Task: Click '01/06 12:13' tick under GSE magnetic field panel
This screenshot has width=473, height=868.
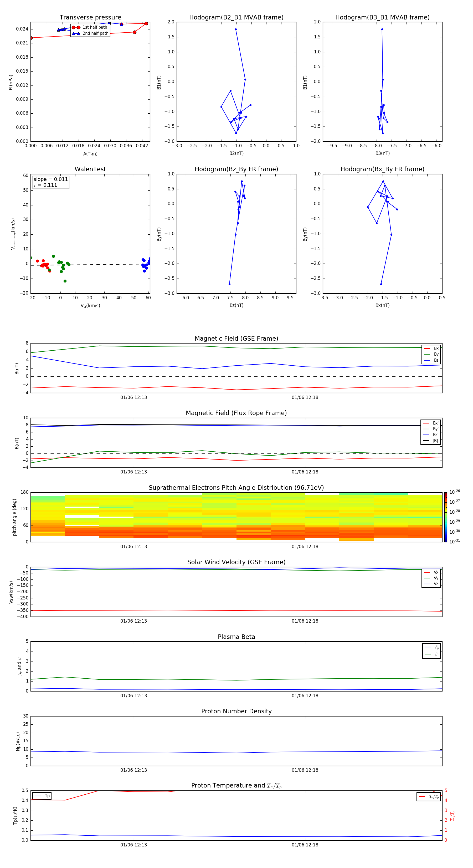Action: [x=134, y=398]
